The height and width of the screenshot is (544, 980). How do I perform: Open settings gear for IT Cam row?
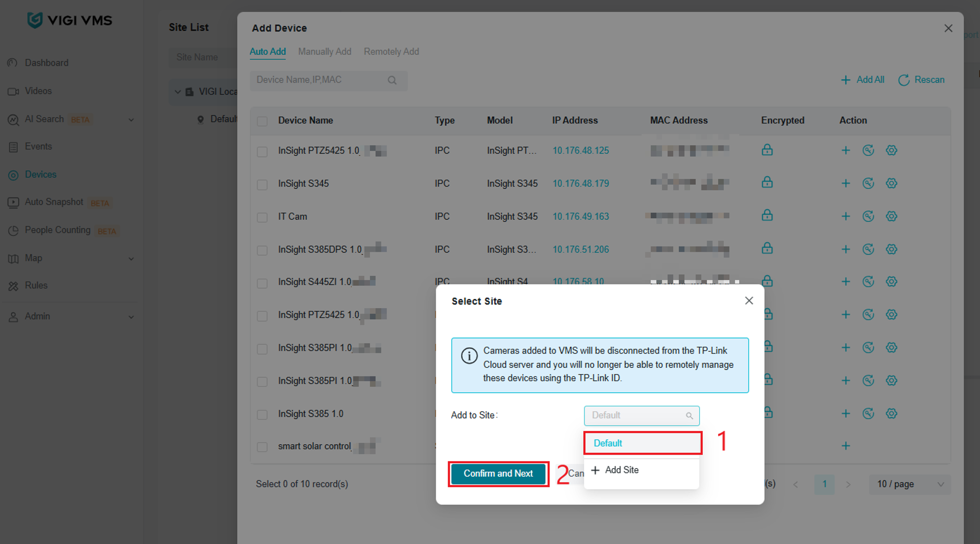[891, 216]
